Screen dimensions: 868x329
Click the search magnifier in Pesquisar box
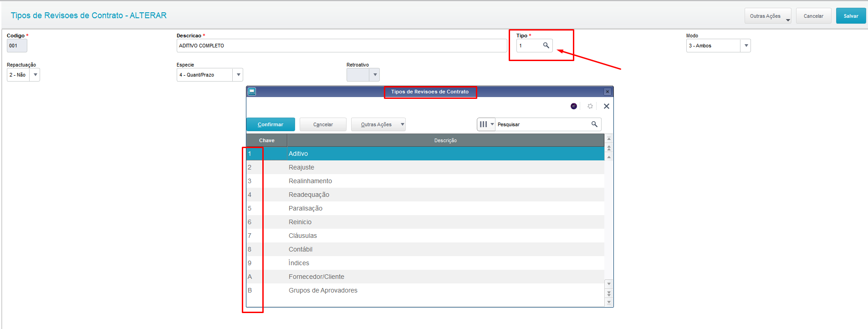tap(594, 124)
